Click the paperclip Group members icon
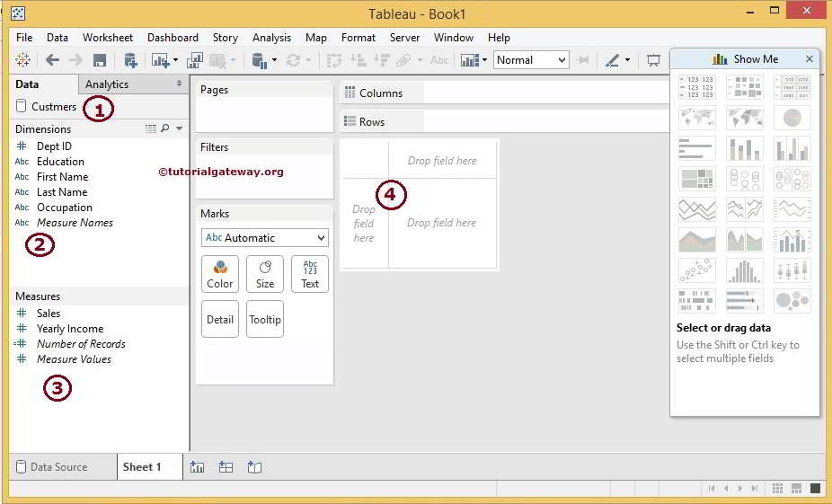Image resolution: width=832 pixels, height=504 pixels. (403, 60)
